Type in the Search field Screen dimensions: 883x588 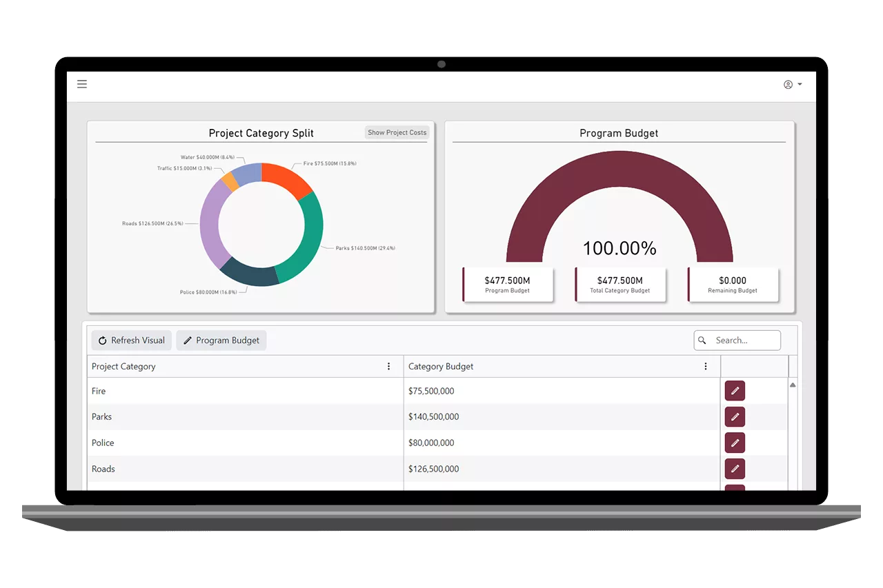(745, 341)
